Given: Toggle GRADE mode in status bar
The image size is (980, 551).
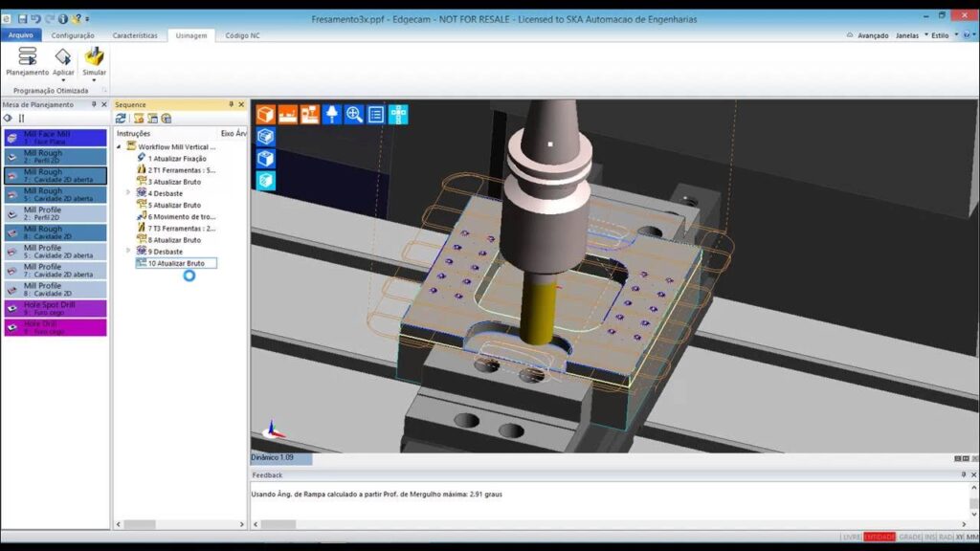Looking at the screenshot, I should 910,537.
